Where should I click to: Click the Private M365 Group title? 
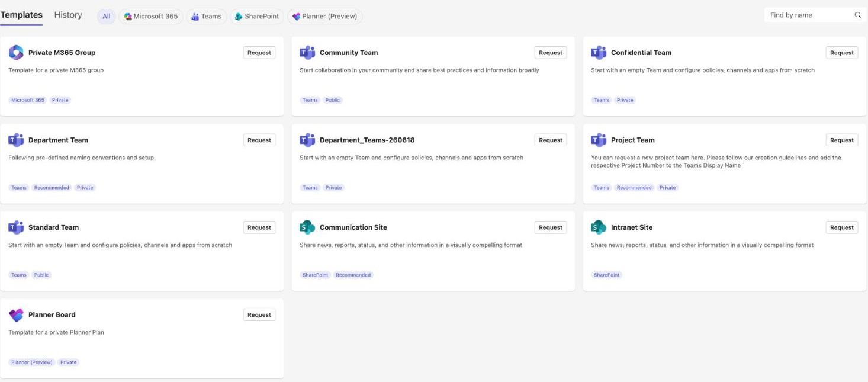coord(62,53)
